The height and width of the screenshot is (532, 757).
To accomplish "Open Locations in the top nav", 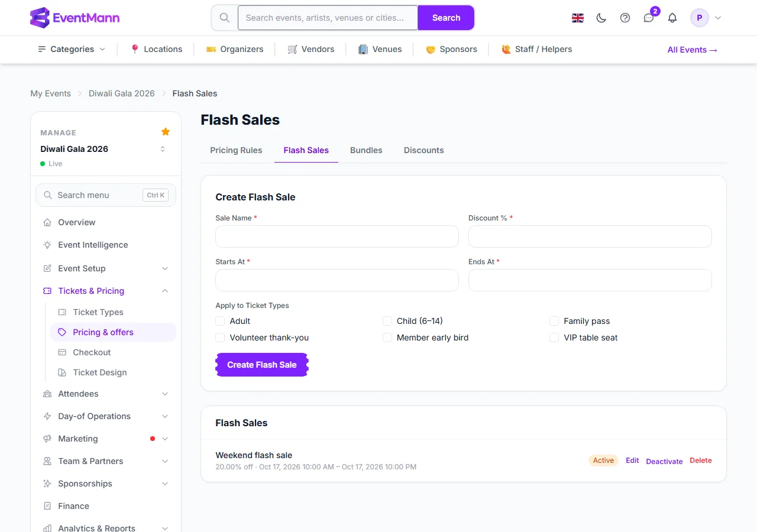I will click(x=156, y=49).
